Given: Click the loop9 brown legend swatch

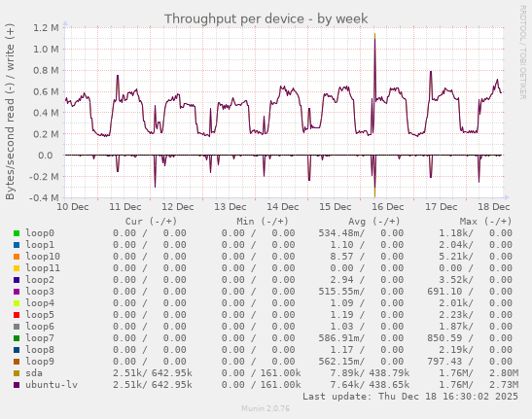Looking at the screenshot, I should click(x=17, y=362).
